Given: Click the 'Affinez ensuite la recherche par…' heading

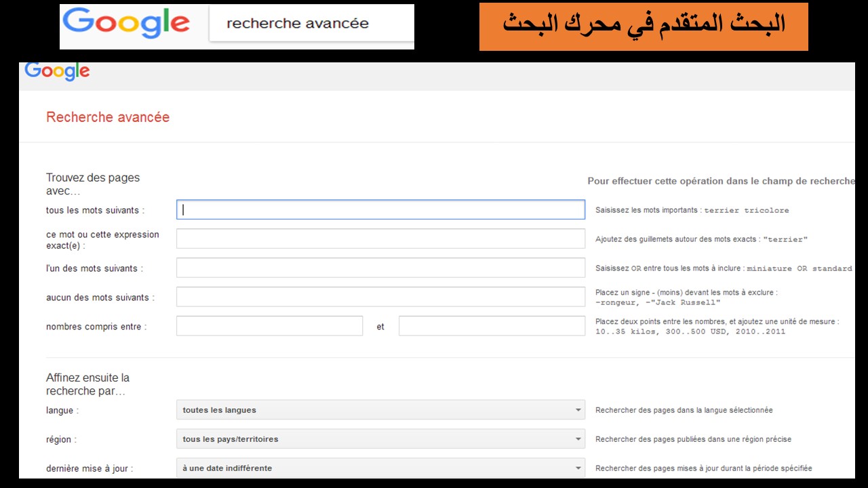Looking at the screenshot, I should [87, 384].
